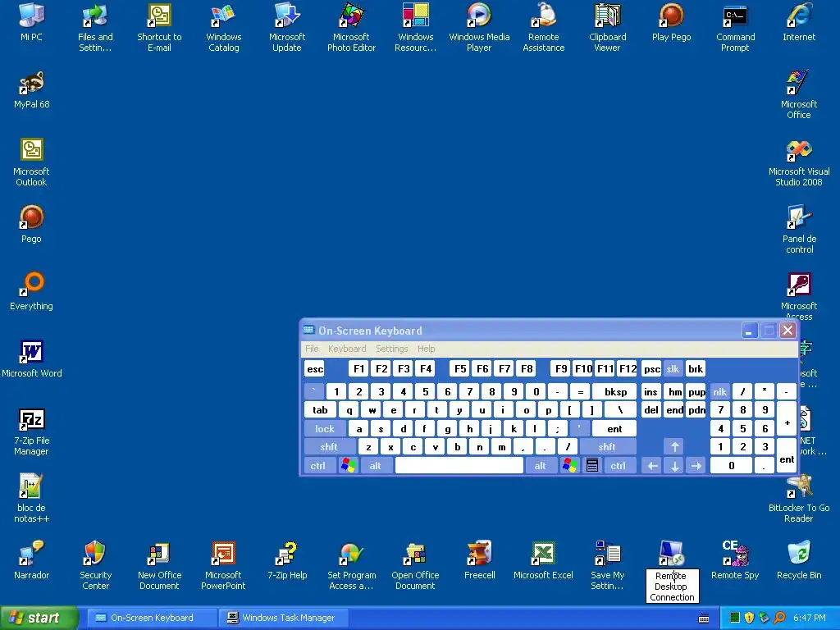Toggle the right alt key
840x630 pixels.
pos(540,466)
